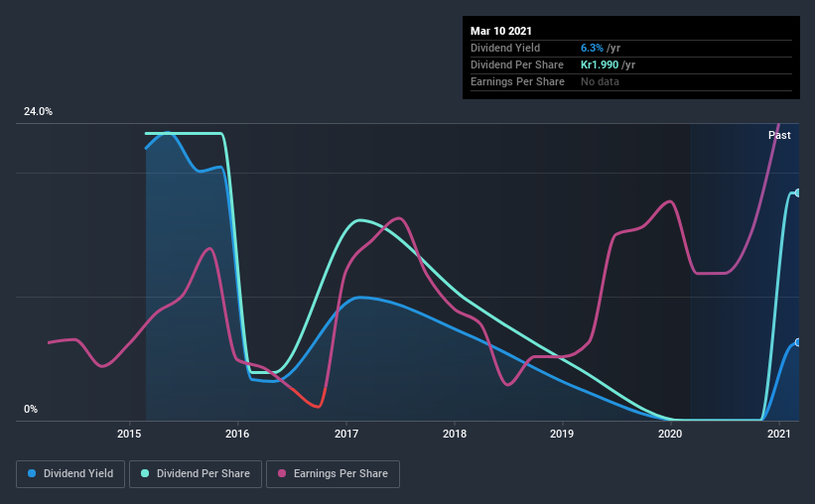Toggle the Earnings Per Share legend button

pyautogui.click(x=333, y=474)
